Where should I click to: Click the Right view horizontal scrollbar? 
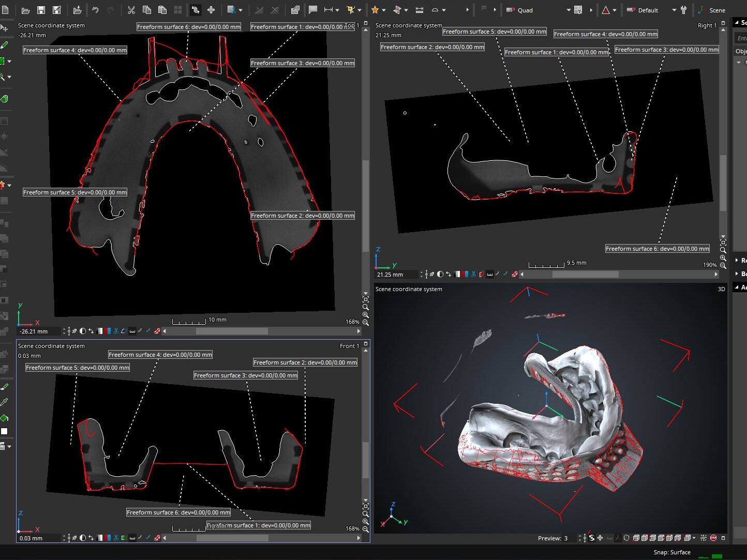pos(618,274)
